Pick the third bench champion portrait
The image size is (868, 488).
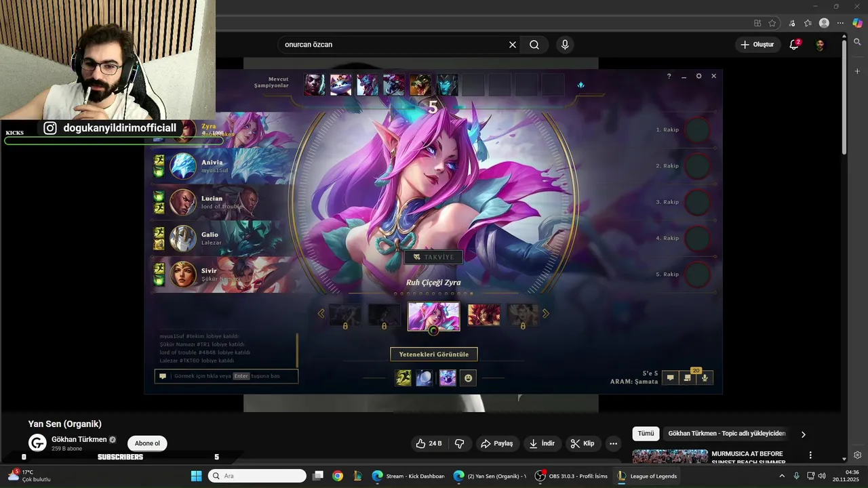pos(368,85)
